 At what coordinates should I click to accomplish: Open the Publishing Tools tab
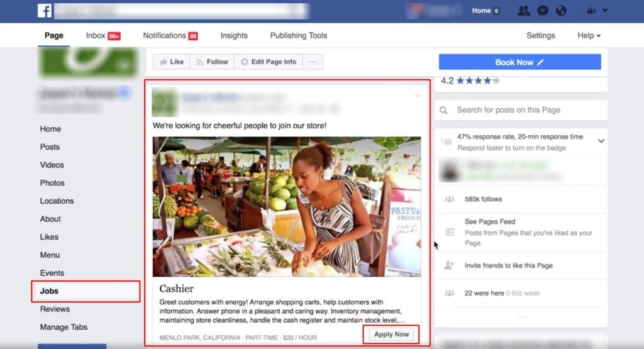coord(299,36)
